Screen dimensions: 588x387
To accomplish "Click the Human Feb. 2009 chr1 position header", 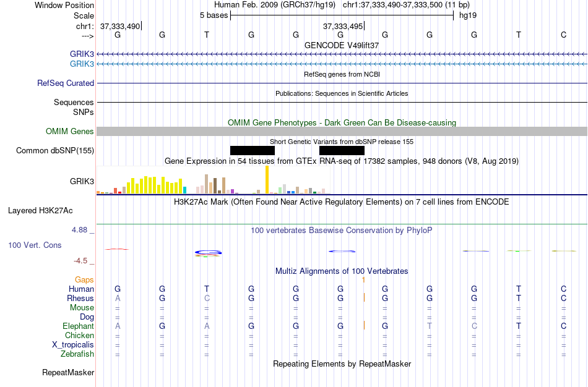I will [x=342, y=5].
